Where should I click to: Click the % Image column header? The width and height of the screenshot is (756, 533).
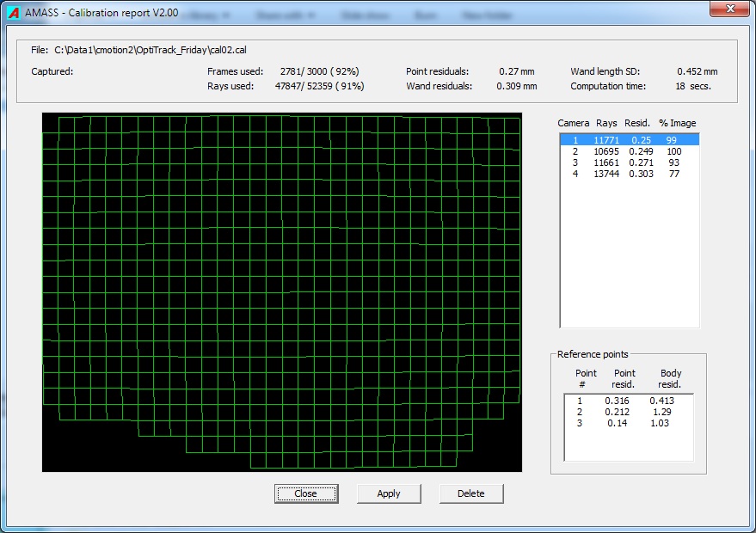(678, 124)
